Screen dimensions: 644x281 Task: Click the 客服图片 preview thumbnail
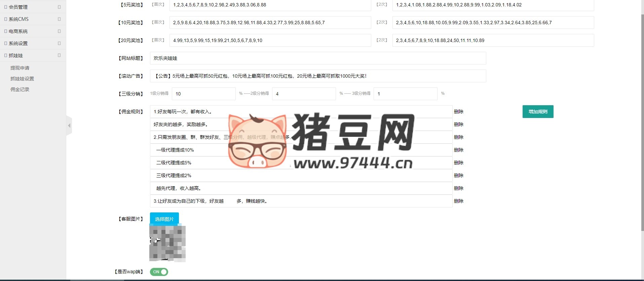(x=167, y=244)
